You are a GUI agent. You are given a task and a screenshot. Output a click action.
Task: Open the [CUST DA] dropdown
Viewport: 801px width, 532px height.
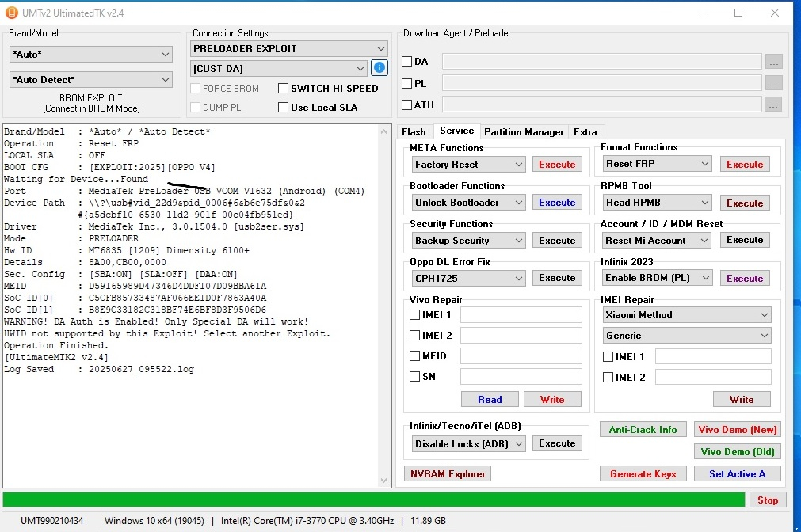[279, 68]
